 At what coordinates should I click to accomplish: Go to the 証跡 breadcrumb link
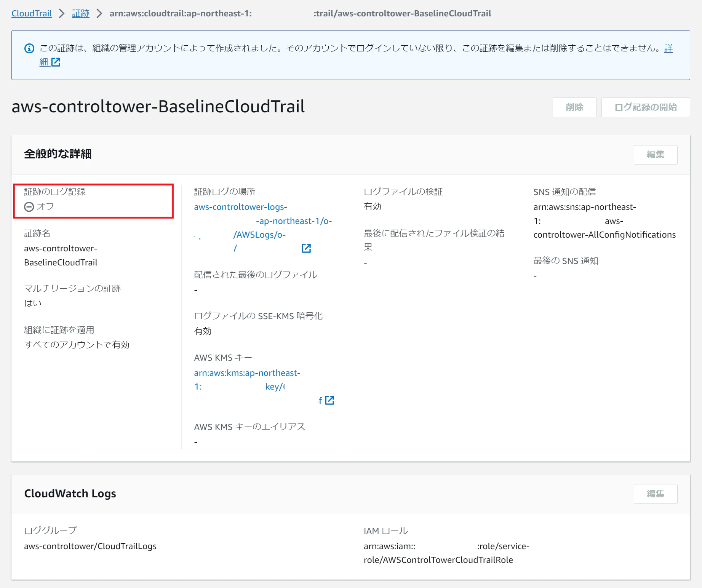[x=81, y=13]
